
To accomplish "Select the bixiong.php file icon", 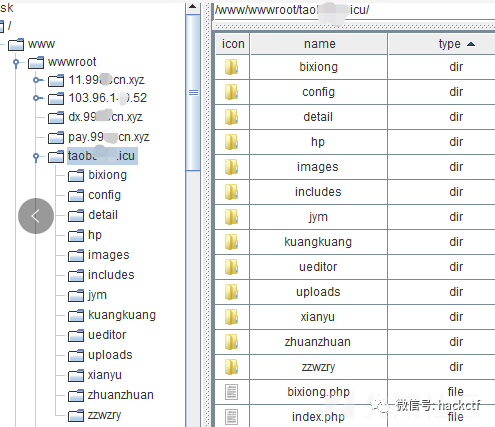I will point(231,392).
